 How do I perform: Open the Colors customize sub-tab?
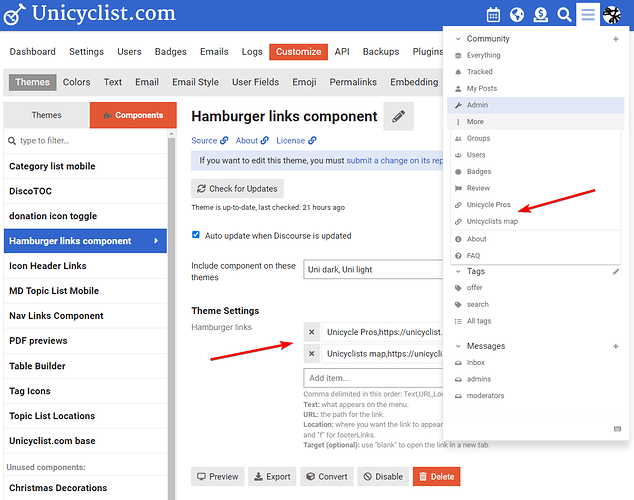click(x=76, y=82)
